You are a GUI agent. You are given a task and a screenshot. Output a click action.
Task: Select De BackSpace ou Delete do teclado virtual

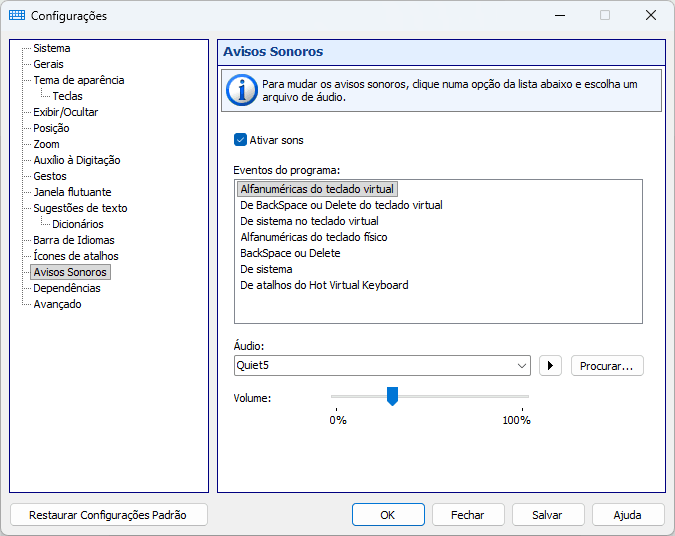pyautogui.click(x=341, y=205)
